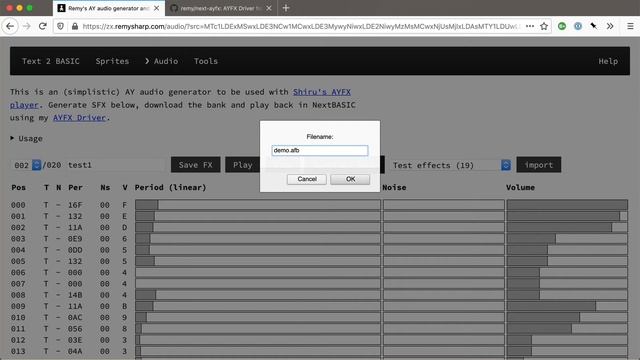
Task: Click the import button
Action: pyautogui.click(x=539, y=165)
